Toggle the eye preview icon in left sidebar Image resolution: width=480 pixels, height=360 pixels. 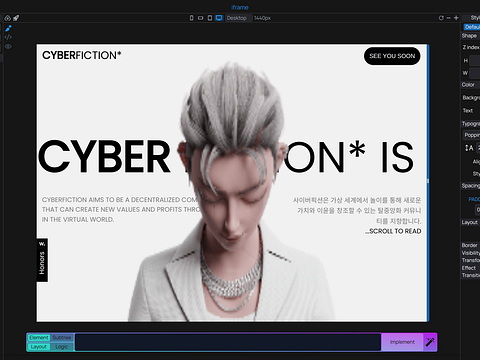(x=8, y=47)
